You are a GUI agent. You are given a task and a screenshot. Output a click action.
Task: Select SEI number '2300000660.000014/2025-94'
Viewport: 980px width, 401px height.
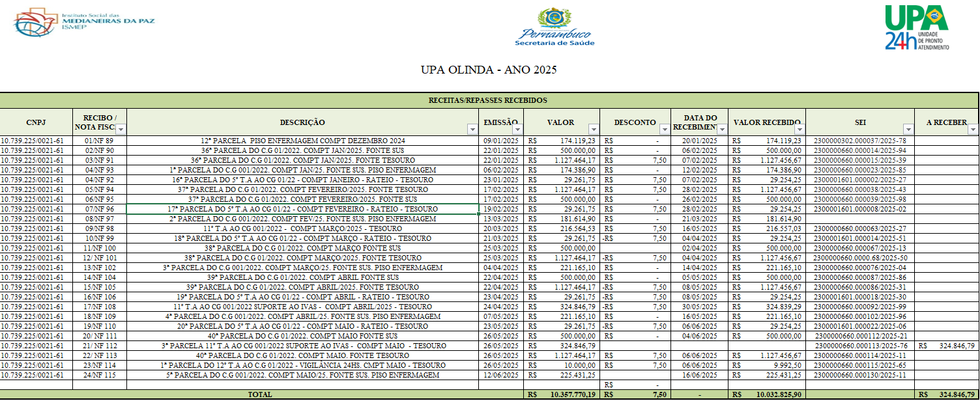click(x=860, y=150)
